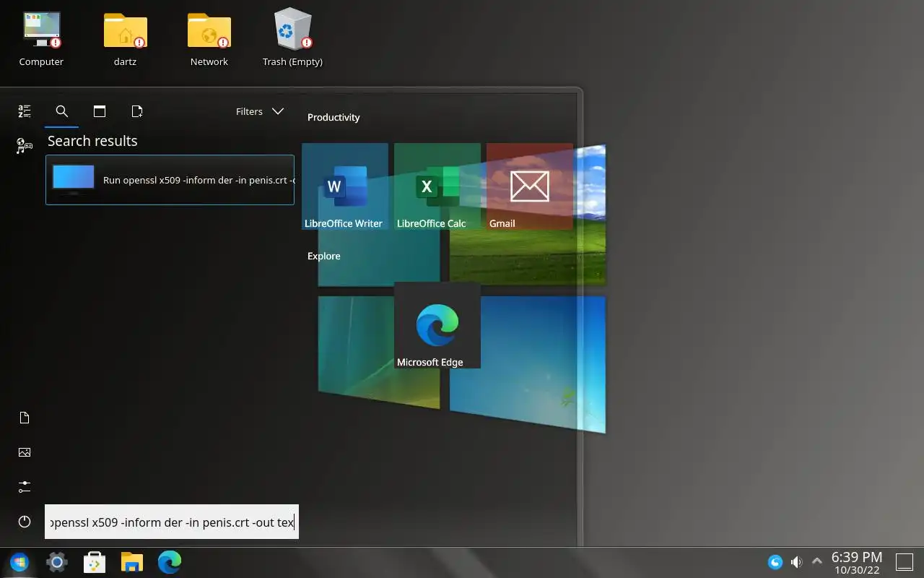924x578 pixels.
Task: Click the blue tray application icon
Action: pos(775,562)
